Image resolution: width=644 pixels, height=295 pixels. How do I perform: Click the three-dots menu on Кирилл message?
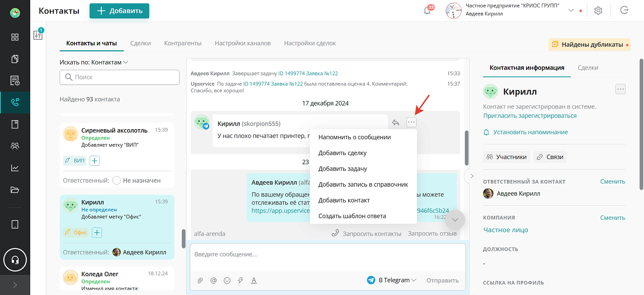tap(411, 122)
